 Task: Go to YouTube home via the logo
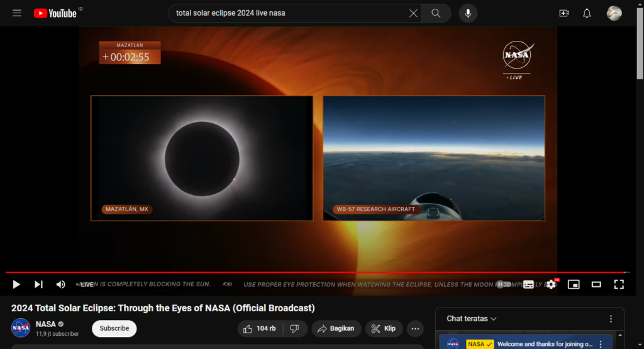[x=55, y=13]
